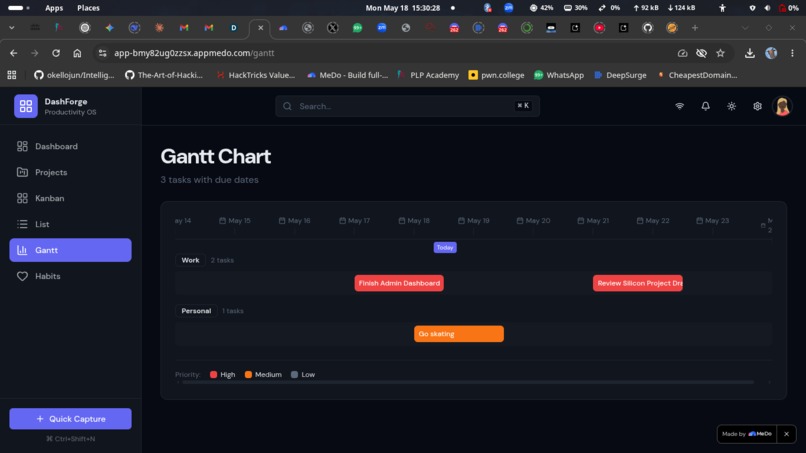This screenshot has height=453, width=806.
Task: Switch to the X (Twitter) tab
Action: (x=333, y=28)
